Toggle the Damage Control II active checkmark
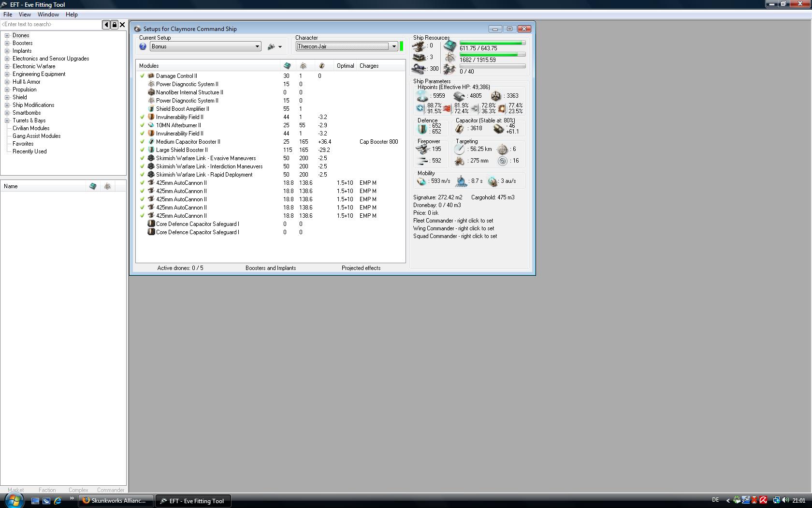812x508 pixels. [142, 76]
